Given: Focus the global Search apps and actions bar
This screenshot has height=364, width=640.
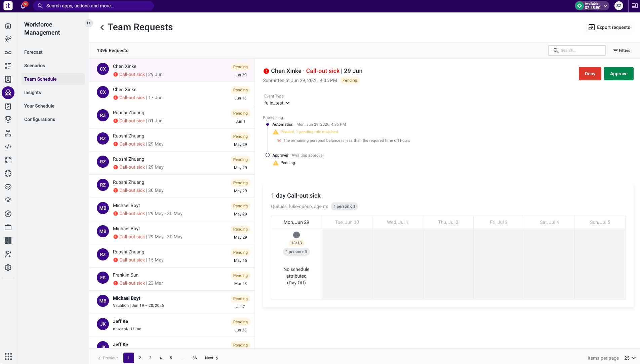Looking at the screenshot, I should tap(93, 6).
